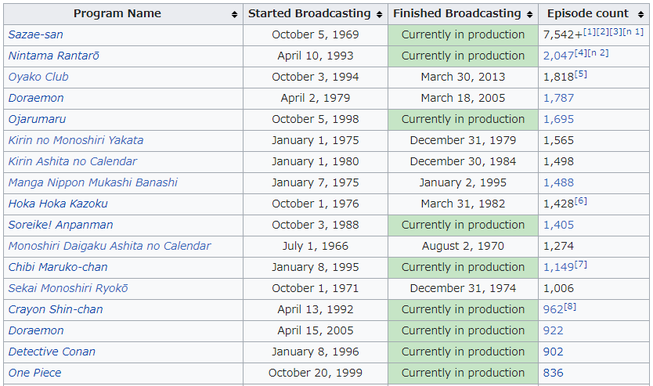Open the Chibi Maruko-chan link

[58, 267]
